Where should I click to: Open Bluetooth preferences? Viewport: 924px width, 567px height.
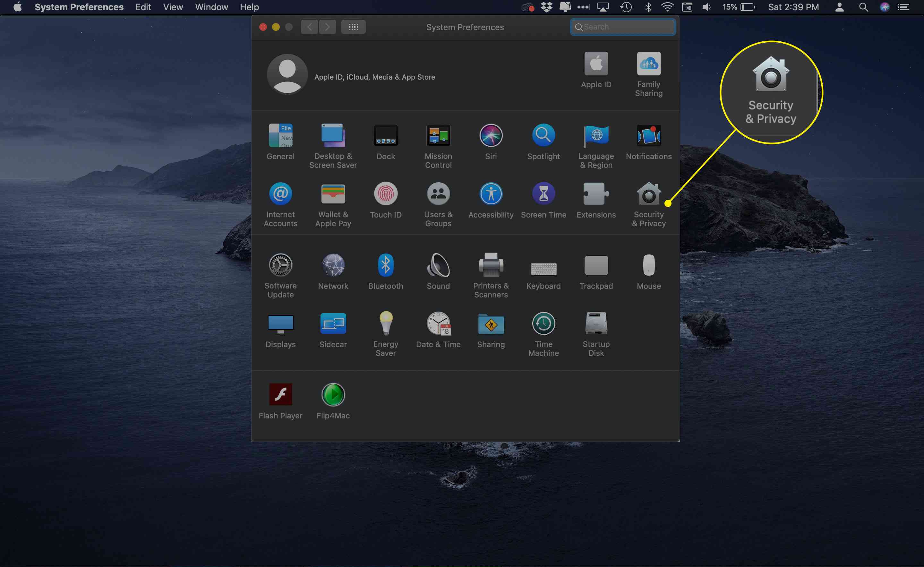385,267
